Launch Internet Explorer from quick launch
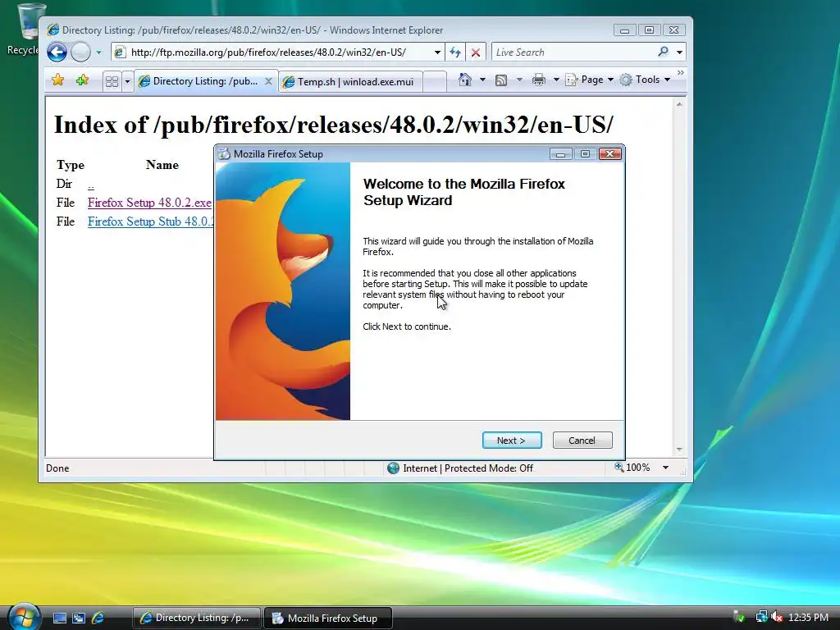The image size is (840, 630). tap(98, 619)
